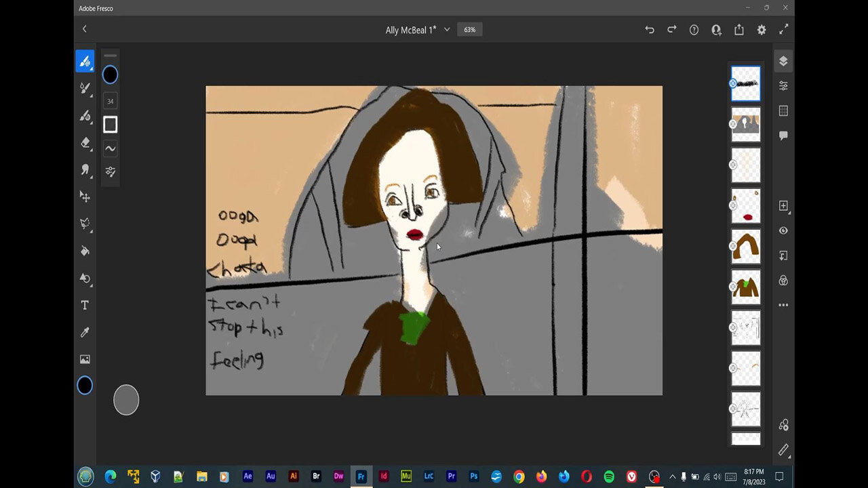Image resolution: width=868 pixels, height=488 pixels.
Task: Open Adobe Illustrator from the taskbar
Action: (293, 476)
